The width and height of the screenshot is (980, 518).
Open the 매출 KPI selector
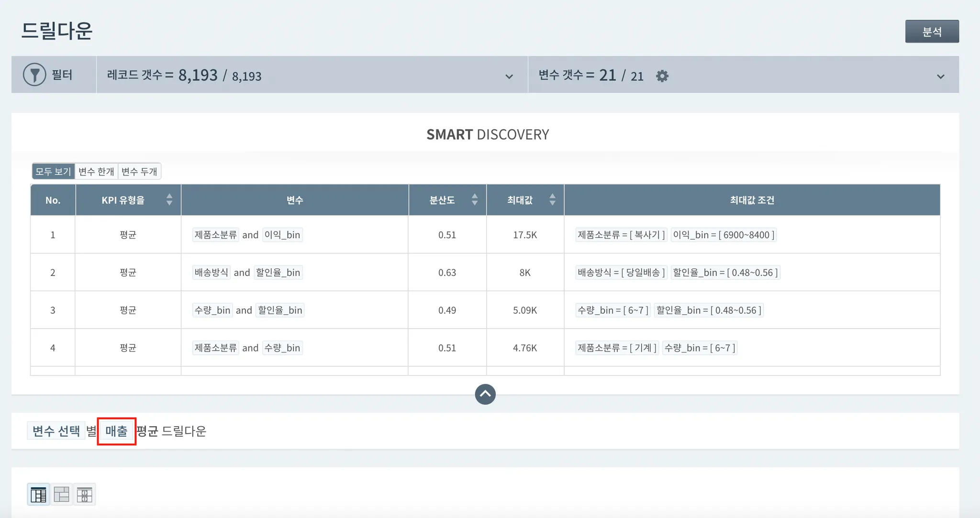[x=116, y=431]
